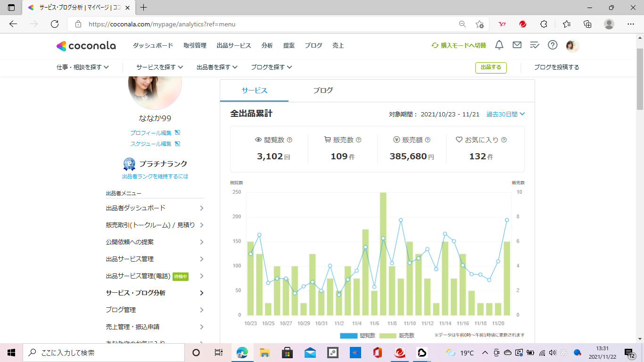Click the help icon beside お気に入り

coord(504,140)
